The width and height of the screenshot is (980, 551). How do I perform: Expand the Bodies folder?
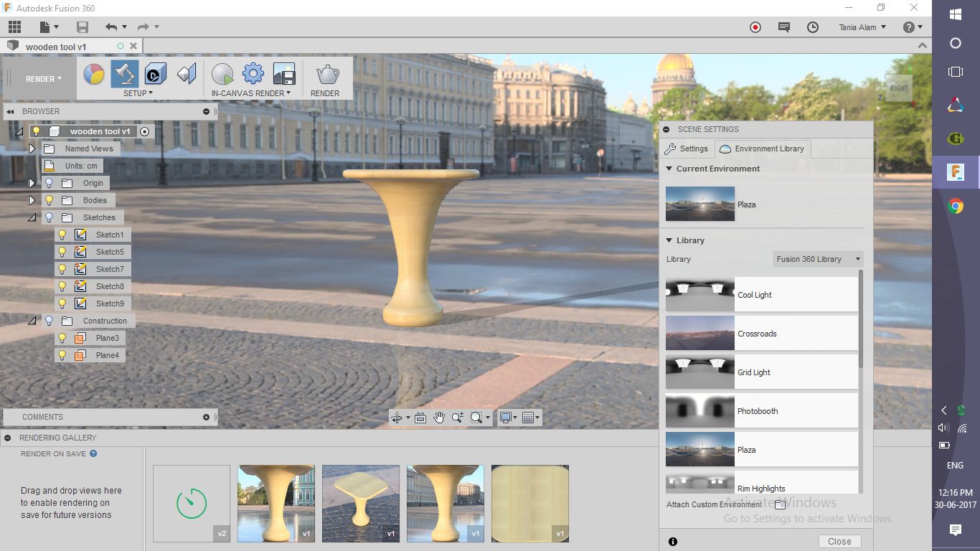[x=32, y=200]
